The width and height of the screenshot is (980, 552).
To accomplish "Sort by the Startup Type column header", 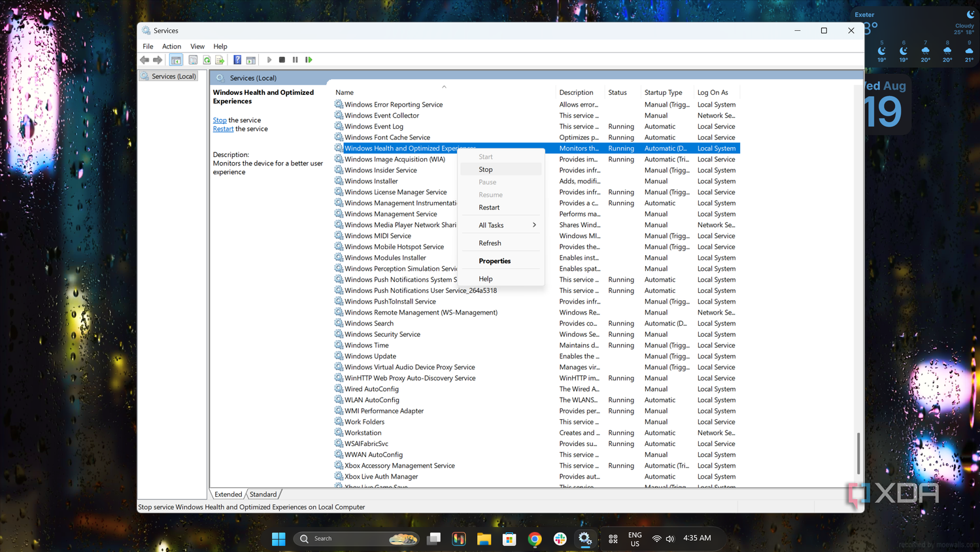I will point(667,92).
